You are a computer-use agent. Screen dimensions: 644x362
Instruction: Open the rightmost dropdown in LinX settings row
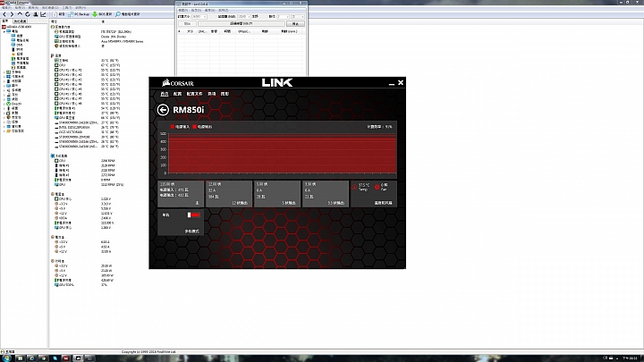point(298,16)
